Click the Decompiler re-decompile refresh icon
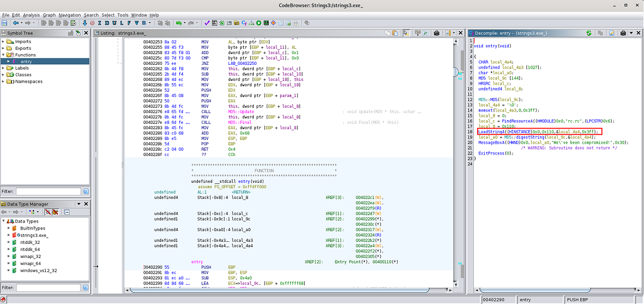 [589, 33]
